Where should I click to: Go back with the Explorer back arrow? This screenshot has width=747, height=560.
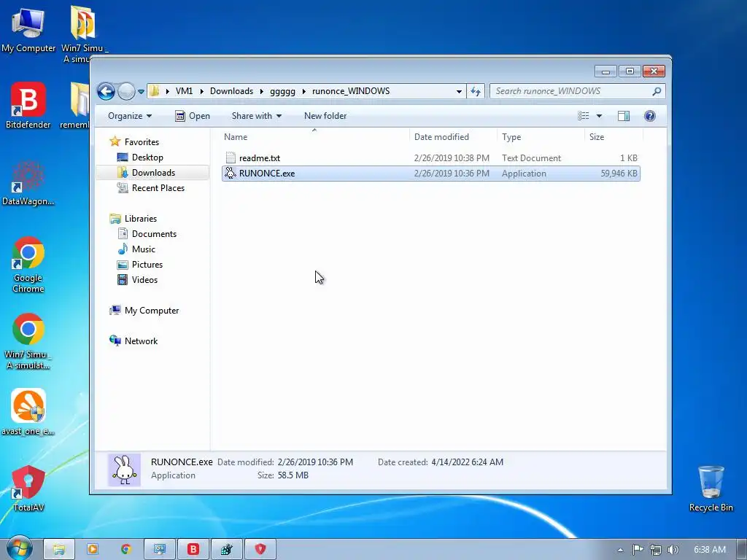[x=106, y=91]
